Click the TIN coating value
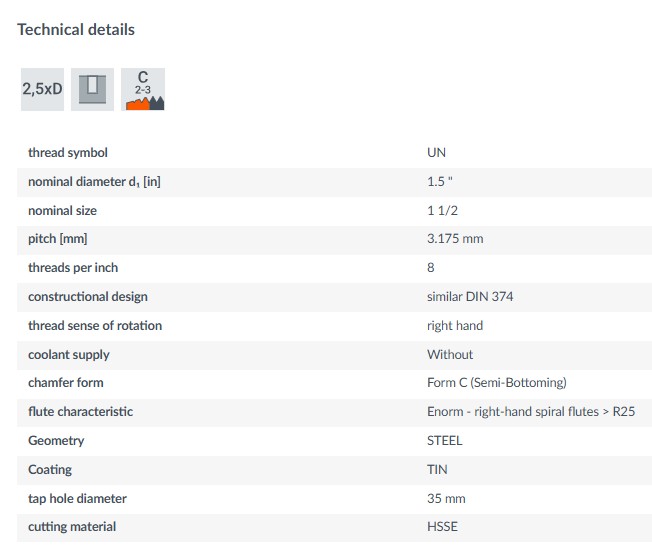Screen dimensions: 652x549 point(437,470)
